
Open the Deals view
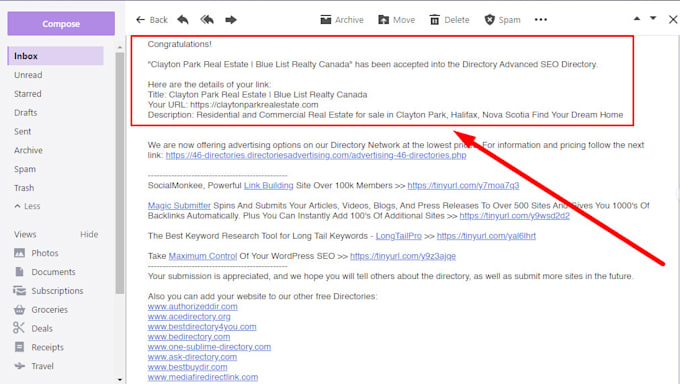(33, 328)
